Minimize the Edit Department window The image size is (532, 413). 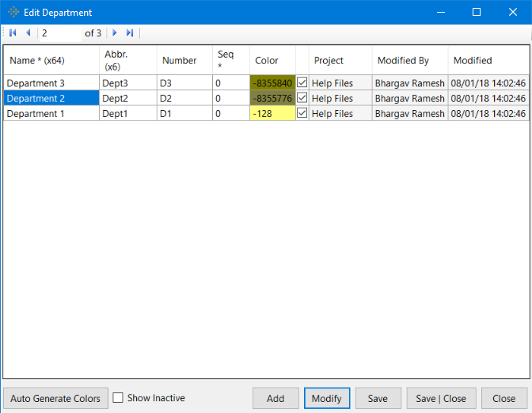click(x=441, y=12)
